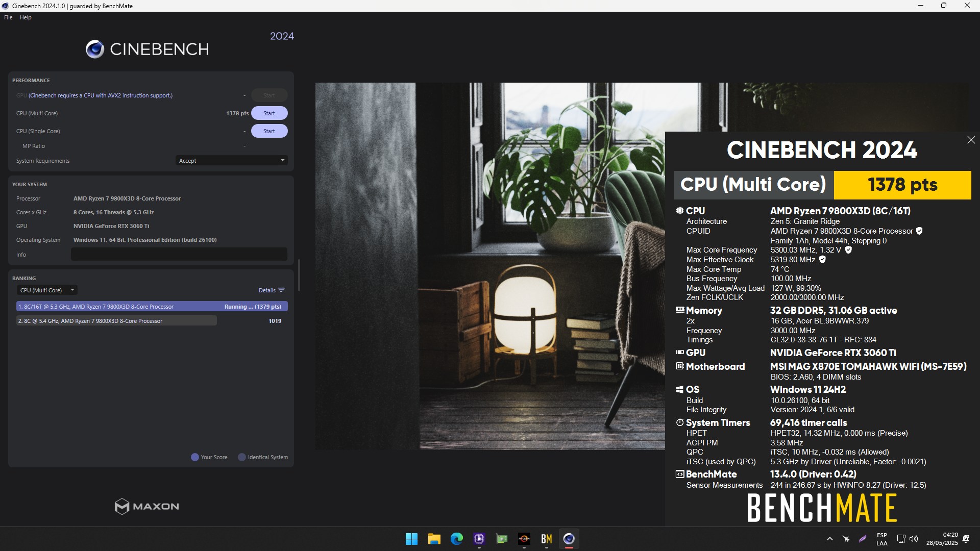Select ranking entry 8C/16T @ 5.3 GHz running
Screen dimensions: 980x551
[x=152, y=307]
